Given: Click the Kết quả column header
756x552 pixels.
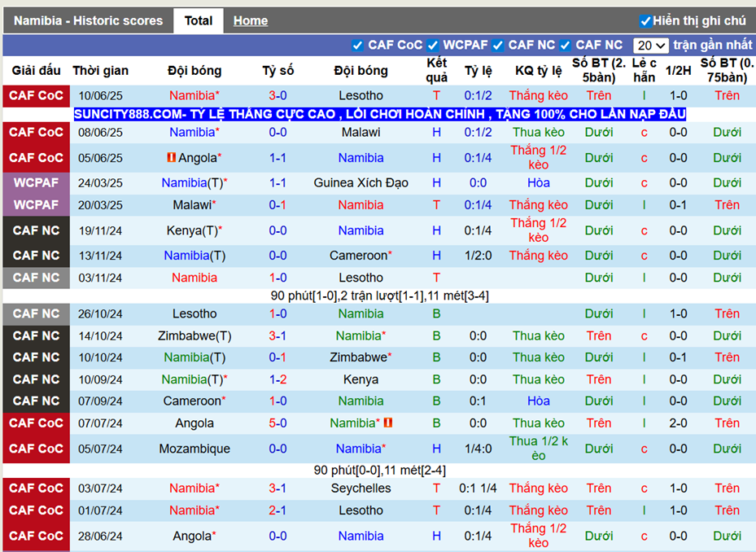Looking at the screenshot, I should pyautogui.click(x=436, y=70).
